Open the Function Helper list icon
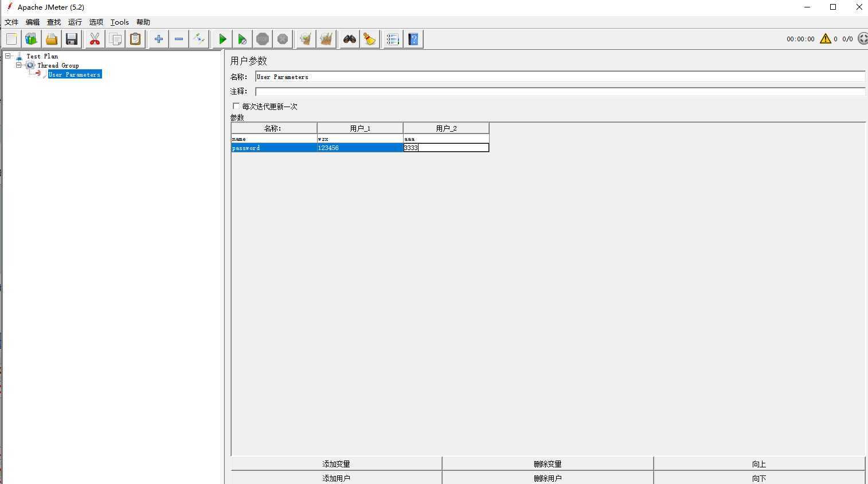The width and height of the screenshot is (868, 484). (x=393, y=39)
